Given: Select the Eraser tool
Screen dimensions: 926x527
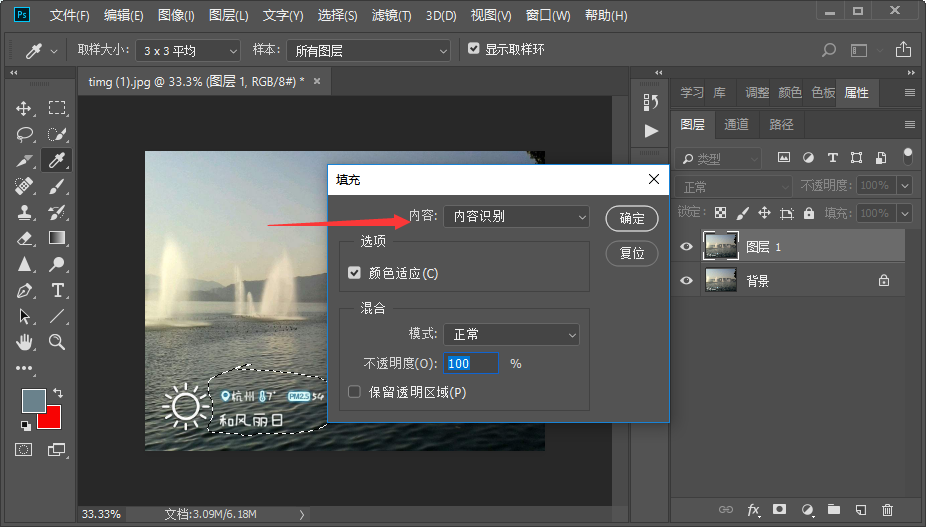Looking at the screenshot, I should (24, 238).
